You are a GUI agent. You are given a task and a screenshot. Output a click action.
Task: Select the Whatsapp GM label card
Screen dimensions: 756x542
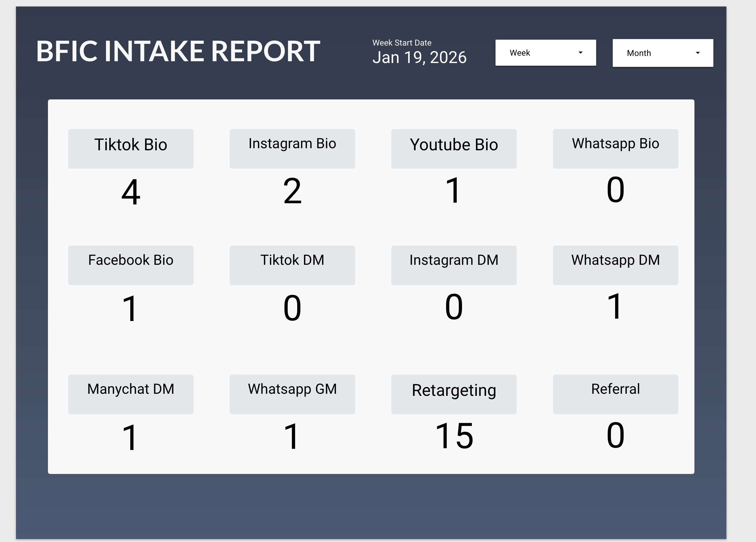click(x=292, y=394)
